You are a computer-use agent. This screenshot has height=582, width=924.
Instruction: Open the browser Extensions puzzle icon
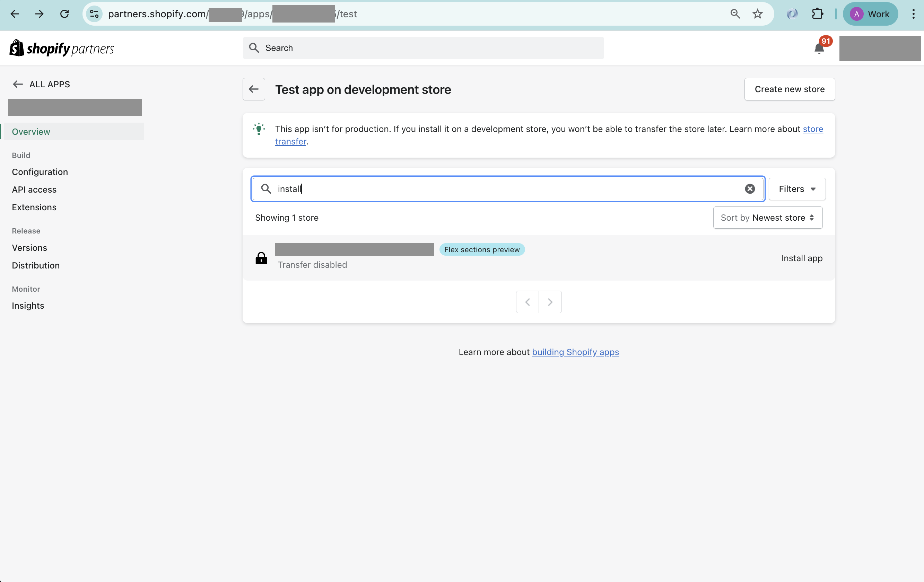[x=817, y=14]
